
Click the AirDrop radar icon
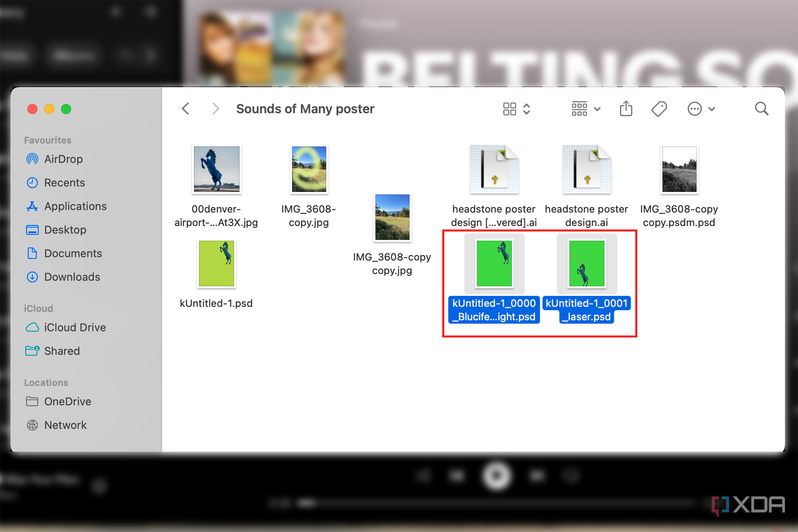32,159
